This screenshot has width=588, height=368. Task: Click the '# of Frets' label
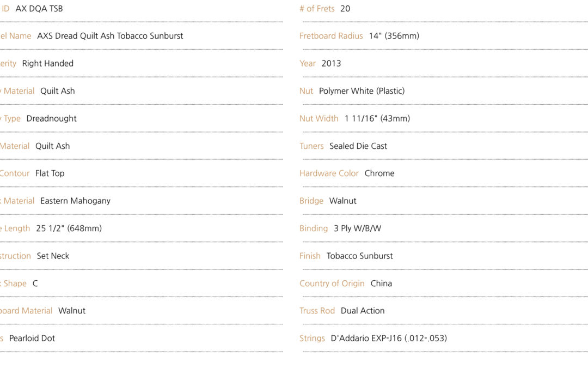click(x=317, y=9)
